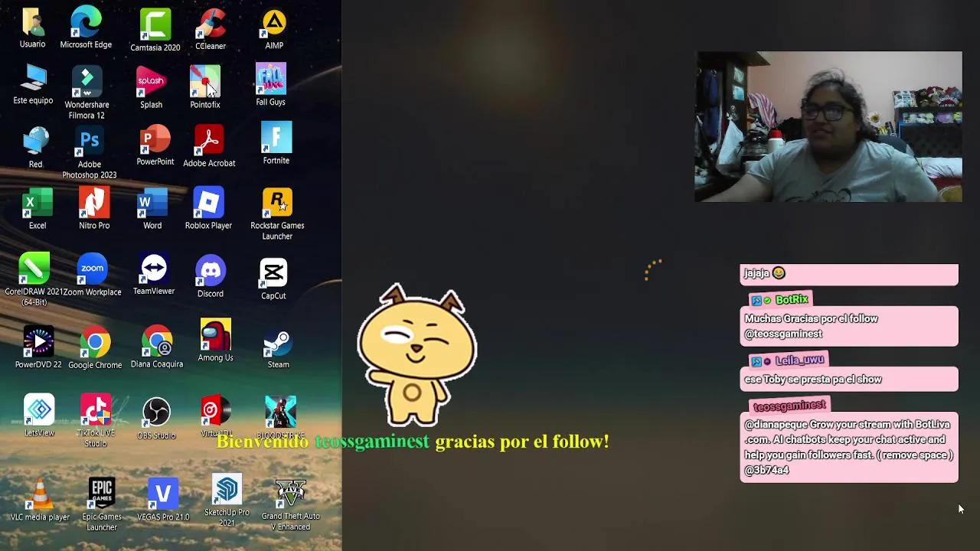Viewport: 980px width, 551px height.
Task: Click 'ese Toby se presta pa el show' message
Action: click(x=849, y=380)
